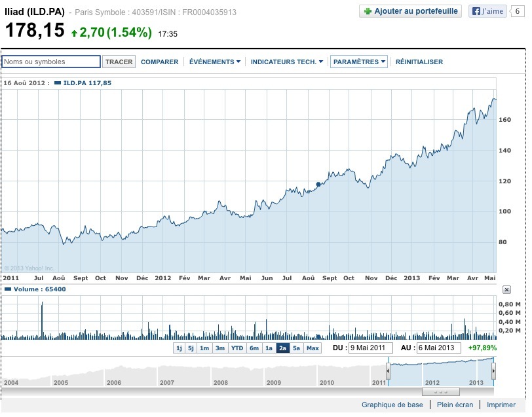
Task: Click the Imprimer link
Action: (501, 405)
